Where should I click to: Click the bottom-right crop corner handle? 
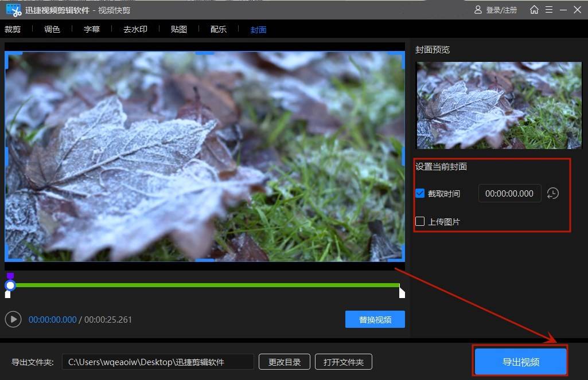pyautogui.click(x=397, y=253)
